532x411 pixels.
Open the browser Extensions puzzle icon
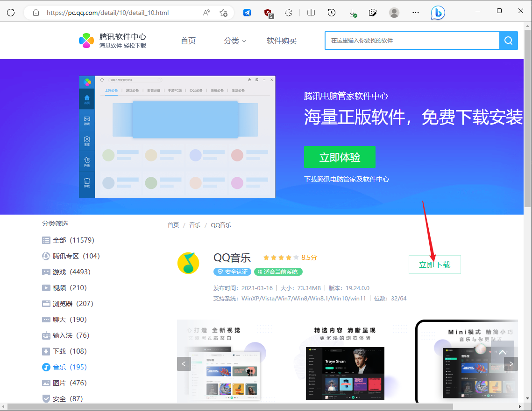point(288,13)
